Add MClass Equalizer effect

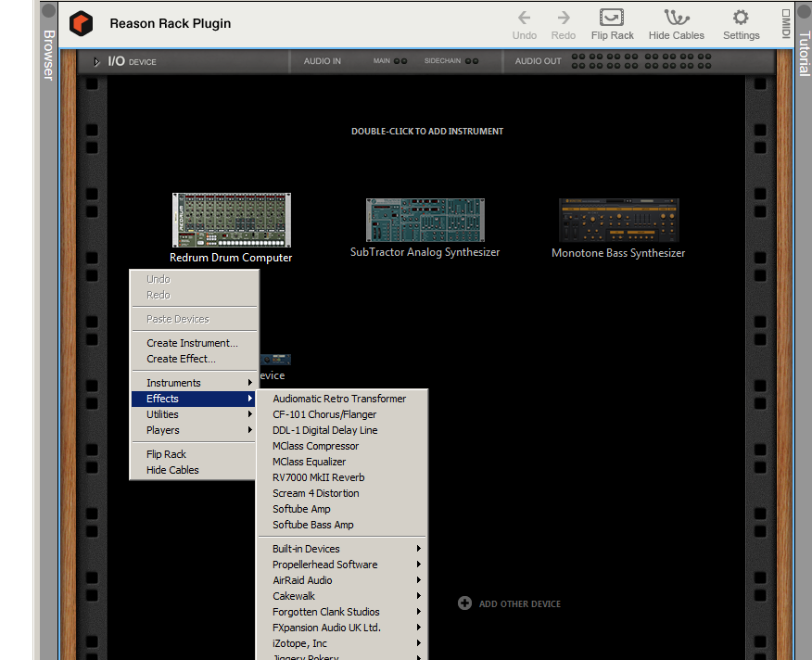pyautogui.click(x=342, y=462)
